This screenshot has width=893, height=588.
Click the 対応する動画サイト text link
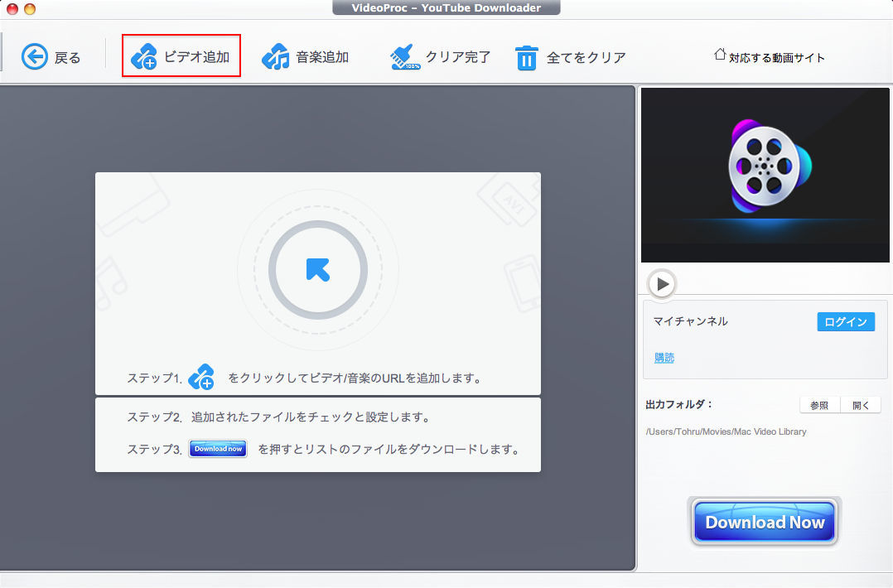tap(776, 57)
